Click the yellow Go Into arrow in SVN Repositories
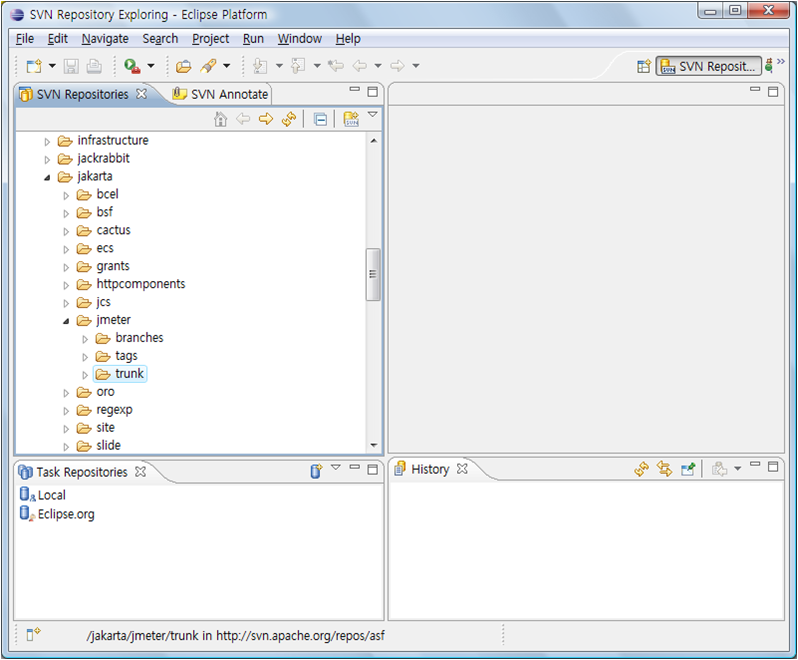 (x=266, y=119)
